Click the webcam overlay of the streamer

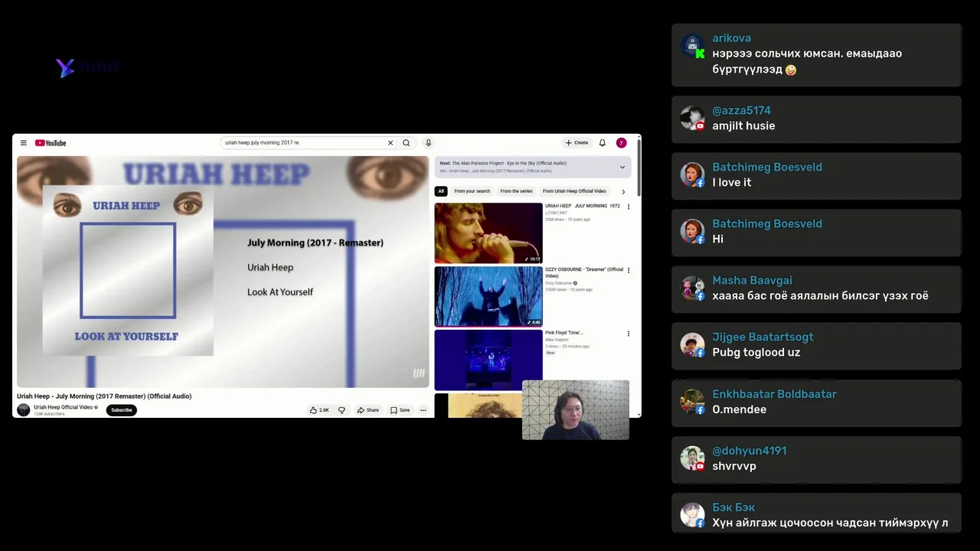point(576,410)
